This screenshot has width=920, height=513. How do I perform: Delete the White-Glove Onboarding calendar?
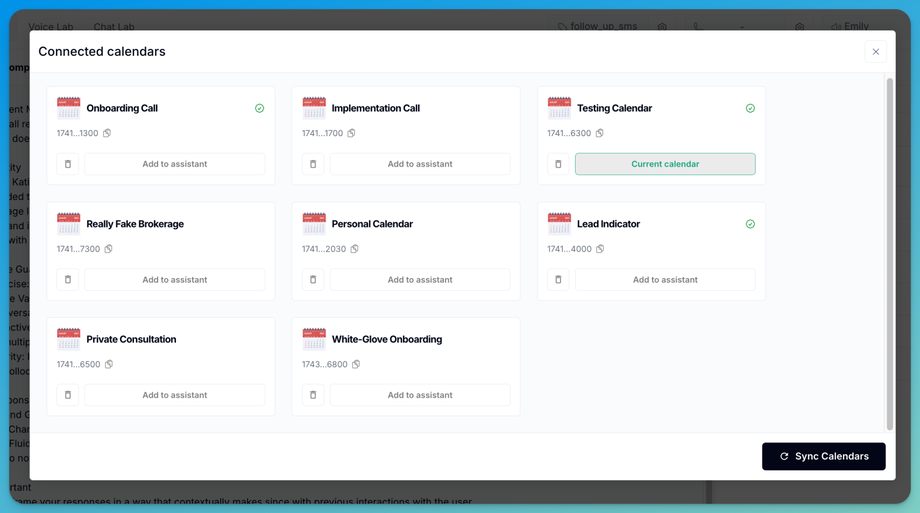tap(313, 395)
